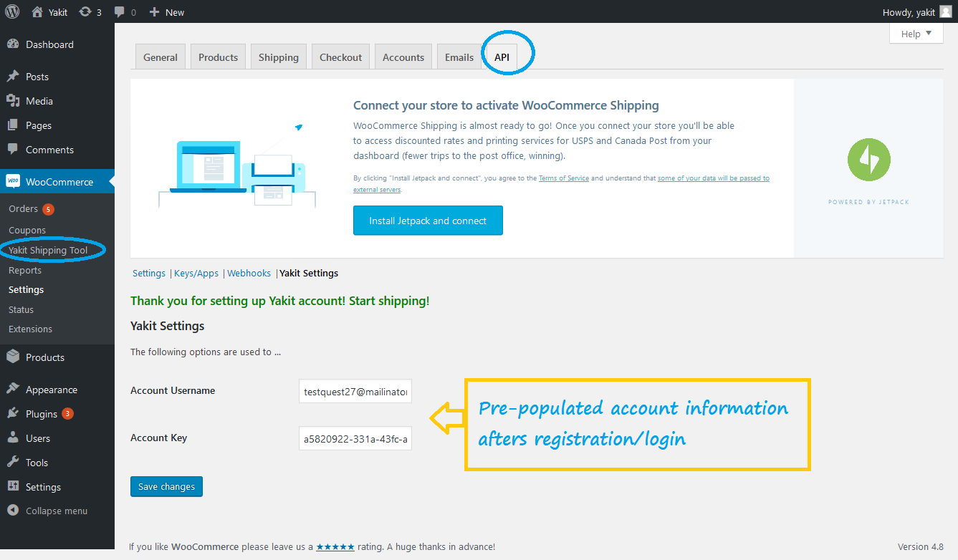Click the Thank you setup confirmation message
958x560 pixels.
(x=280, y=301)
